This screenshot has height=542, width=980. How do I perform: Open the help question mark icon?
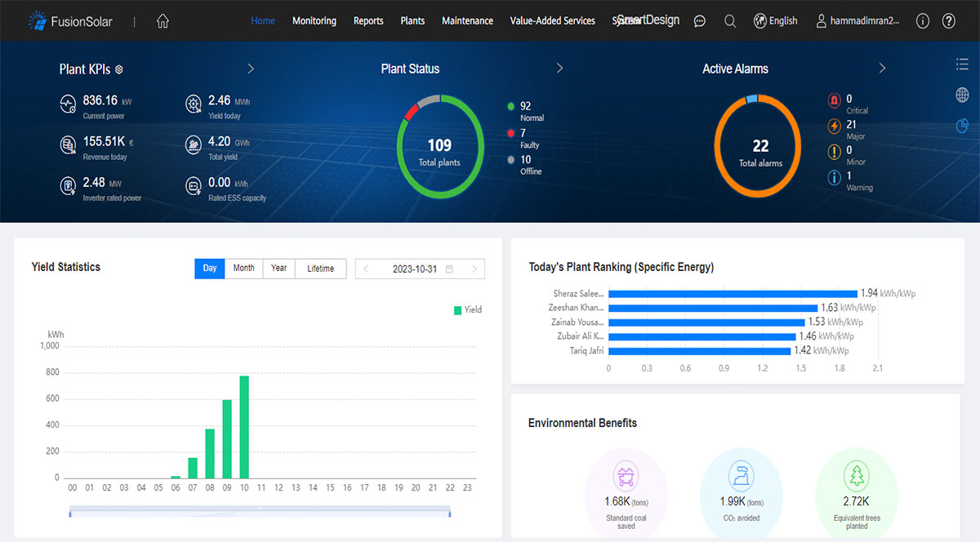[x=948, y=21]
